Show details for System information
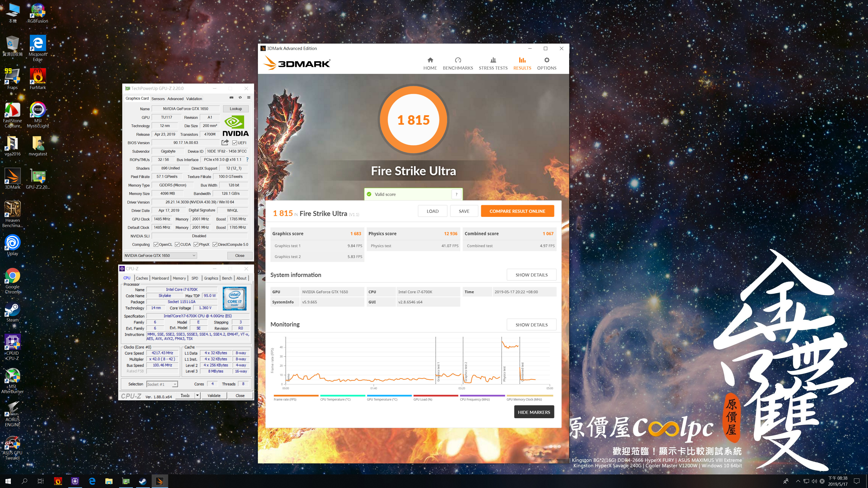Screen dimensions: 868x488 (x=531, y=275)
